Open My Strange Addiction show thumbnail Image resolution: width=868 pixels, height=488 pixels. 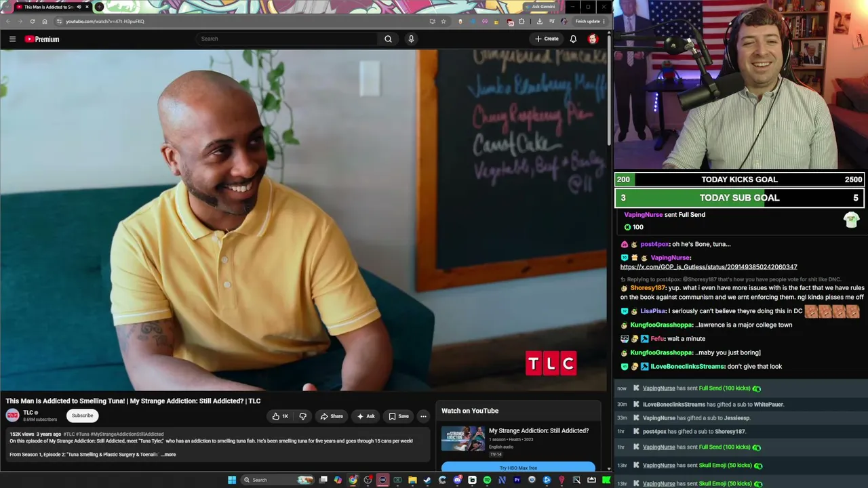(x=463, y=439)
